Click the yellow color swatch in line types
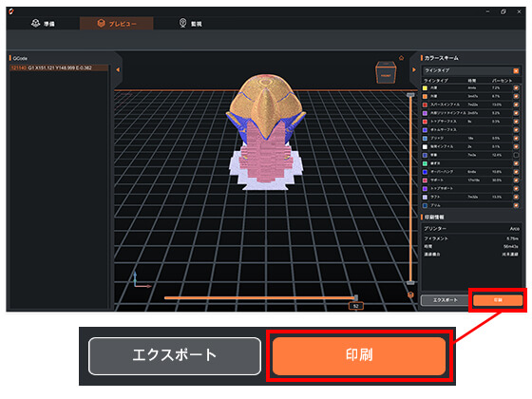The height and width of the screenshot is (399, 532). click(425, 87)
